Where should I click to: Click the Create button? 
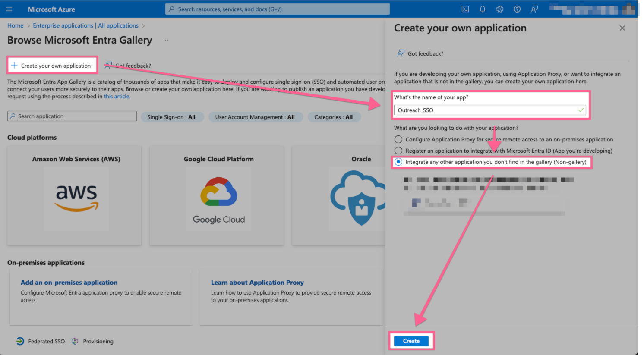point(411,341)
